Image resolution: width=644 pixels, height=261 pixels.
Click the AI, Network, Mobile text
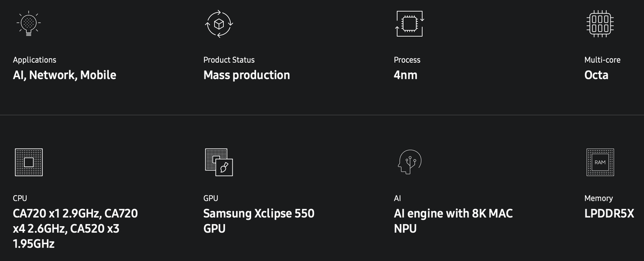pyautogui.click(x=64, y=75)
